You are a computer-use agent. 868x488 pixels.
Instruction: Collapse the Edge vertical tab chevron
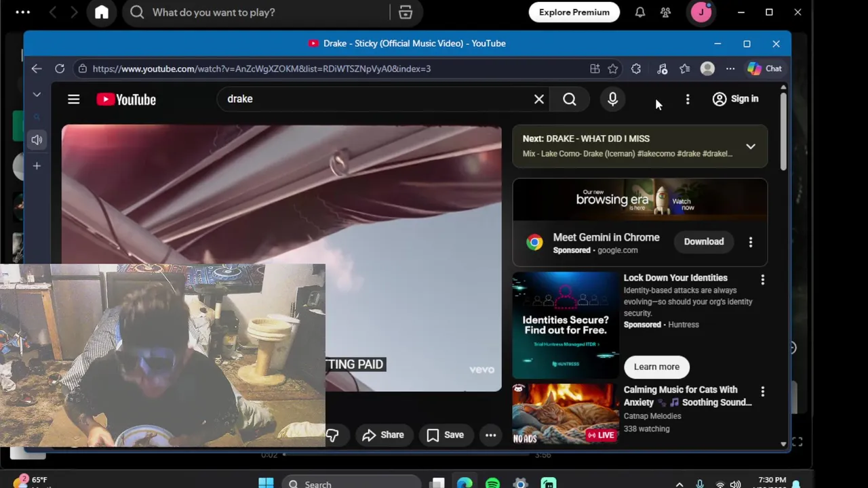click(37, 95)
